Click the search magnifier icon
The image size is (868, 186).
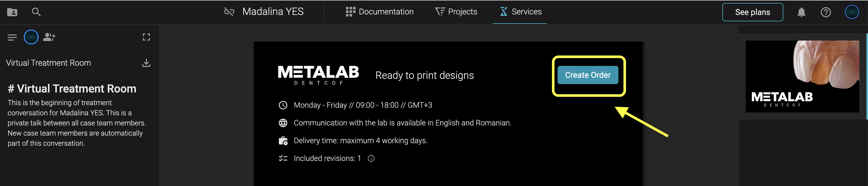tap(36, 12)
